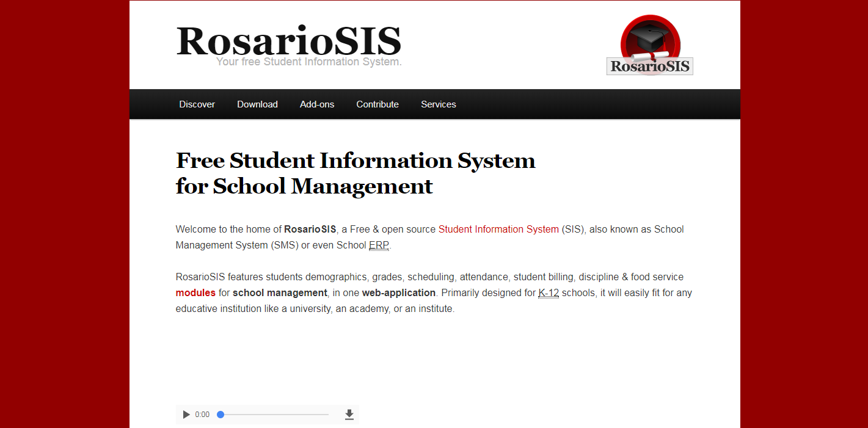Open the Discover menu
Viewport: 868px width, 428px height.
tap(197, 104)
